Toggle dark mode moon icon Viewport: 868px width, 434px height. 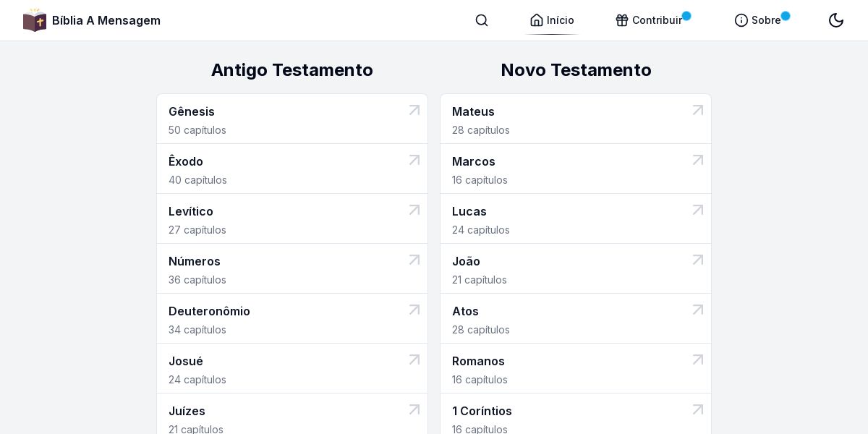[836, 20]
